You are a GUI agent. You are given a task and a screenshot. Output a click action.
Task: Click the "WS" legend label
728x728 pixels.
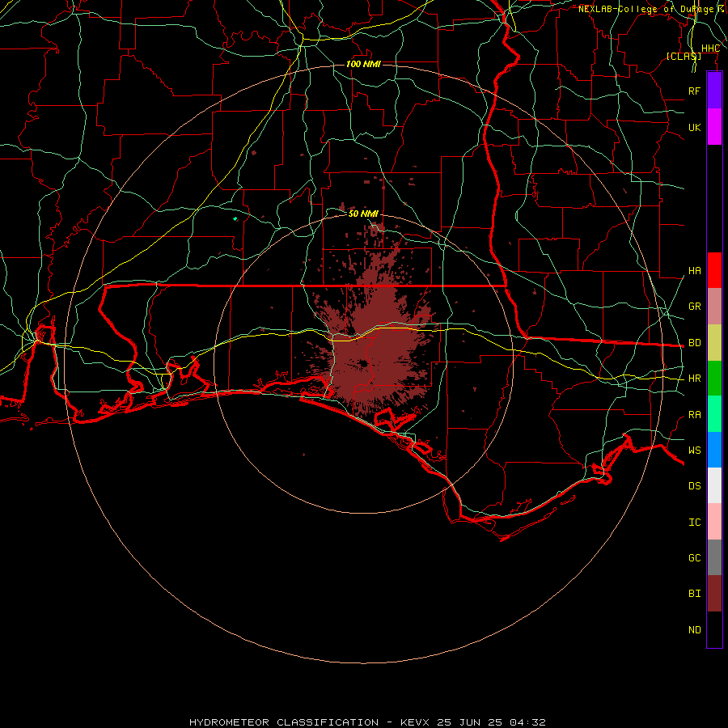694,450
